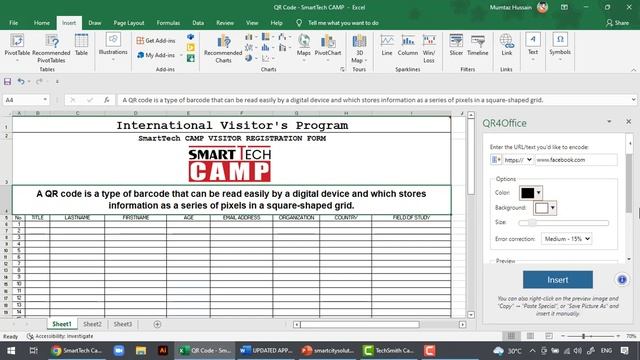Click the white Background swatch
The width and height of the screenshot is (640, 360).
[541, 208]
